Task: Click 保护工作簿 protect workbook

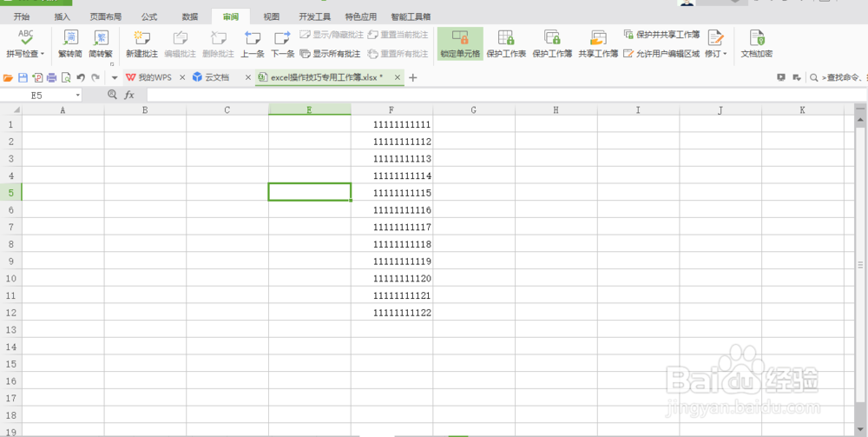Action: click(x=552, y=43)
